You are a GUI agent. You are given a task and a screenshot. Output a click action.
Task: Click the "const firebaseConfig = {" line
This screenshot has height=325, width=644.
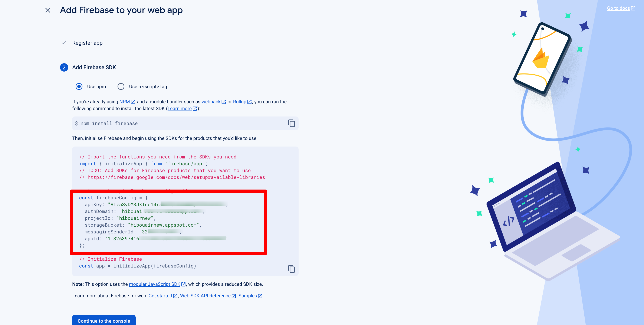[114, 198]
